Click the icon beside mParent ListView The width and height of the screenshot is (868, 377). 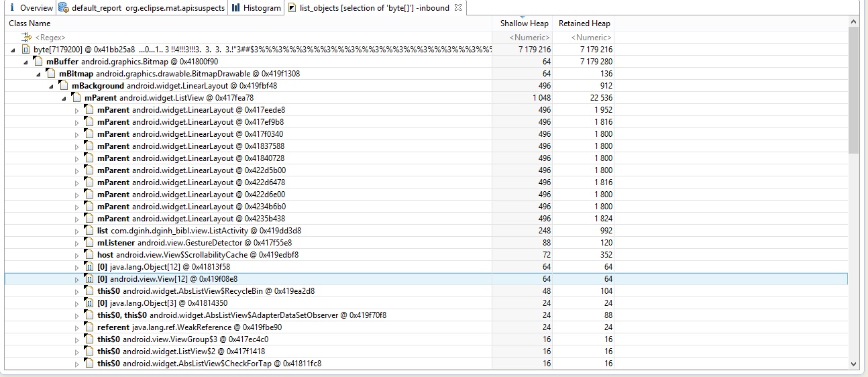(x=76, y=98)
